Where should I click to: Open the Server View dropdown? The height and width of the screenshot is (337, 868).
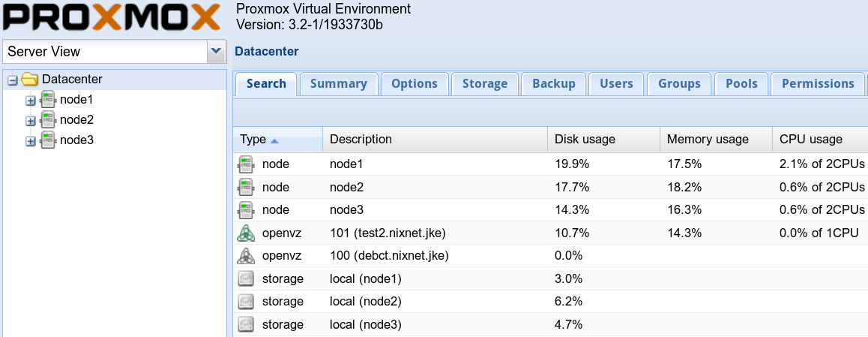pos(216,52)
